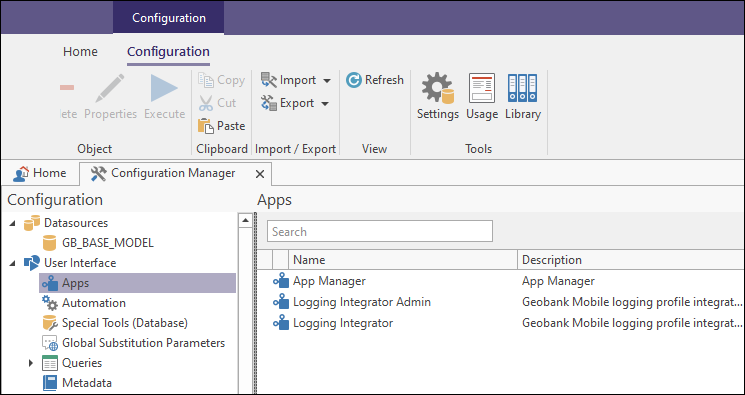Select the Metadata tree item label
The width and height of the screenshot is (745, 395).
[87, 383]
